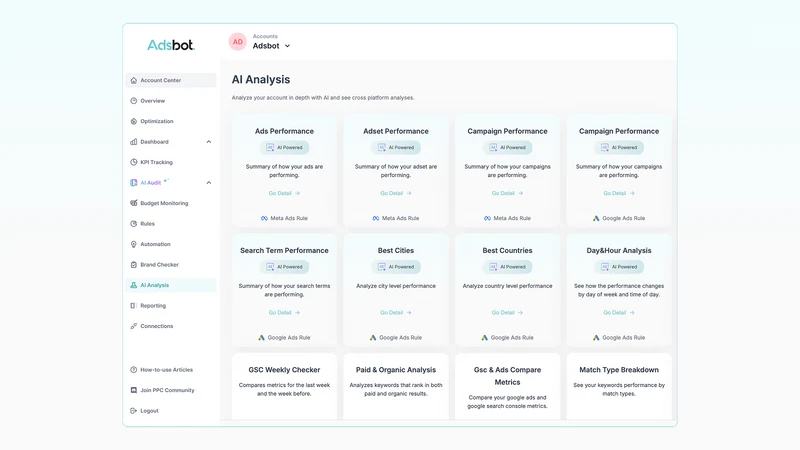Go Detail on Day&Hour Analysis card
Screen dimensions: 800x450
(x=619, y=313)
